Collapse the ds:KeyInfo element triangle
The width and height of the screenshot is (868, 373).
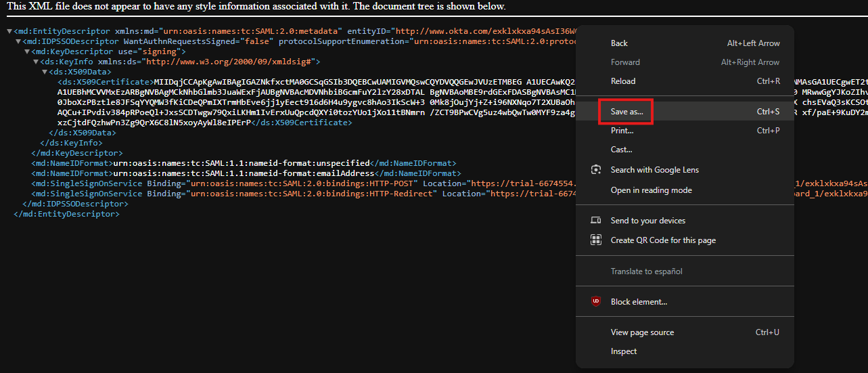click(x=35, y=62)
